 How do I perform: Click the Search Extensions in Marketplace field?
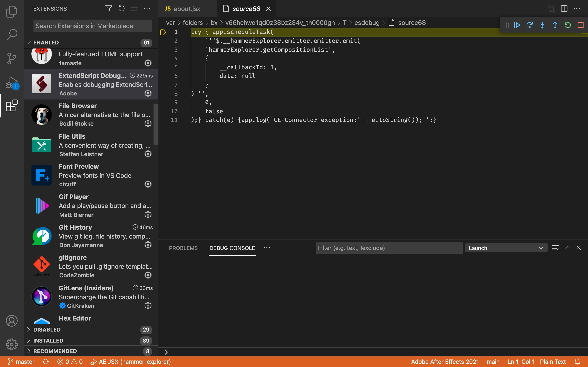pyautogui.click(x=92, y=26)
